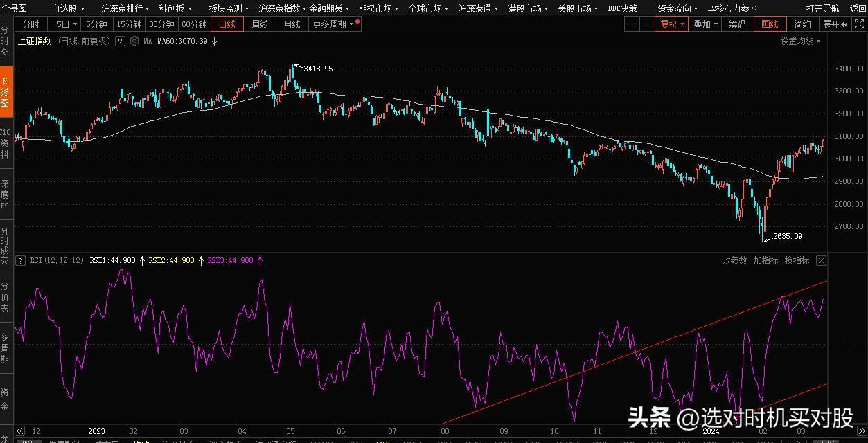Viewport: 868px width, 443px height.
Task: Click the 返回 back button
Action: click(858, 8)
